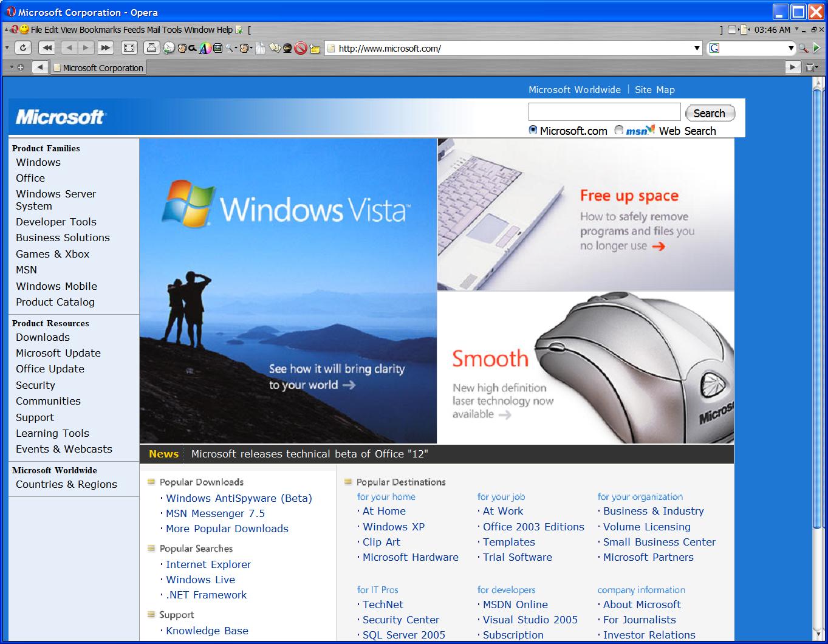Click the Fast Forward icon
Screen dimensions: 828x644
click(106, 48)
